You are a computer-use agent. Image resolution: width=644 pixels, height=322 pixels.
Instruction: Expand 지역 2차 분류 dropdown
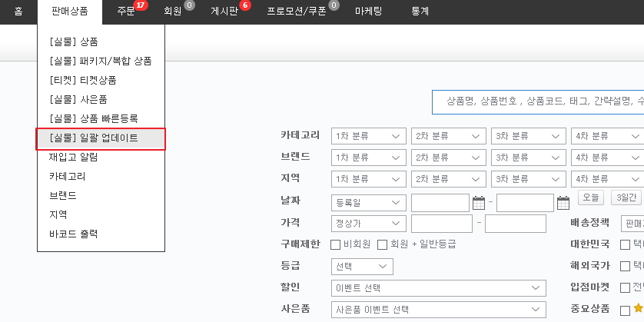point(449,180)
